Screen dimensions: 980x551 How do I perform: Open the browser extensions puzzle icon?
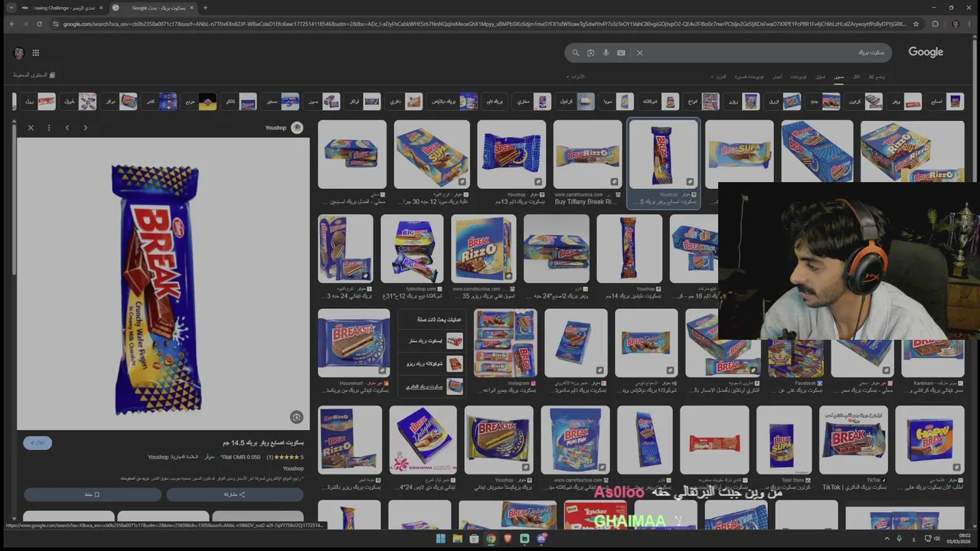point(935,24)
